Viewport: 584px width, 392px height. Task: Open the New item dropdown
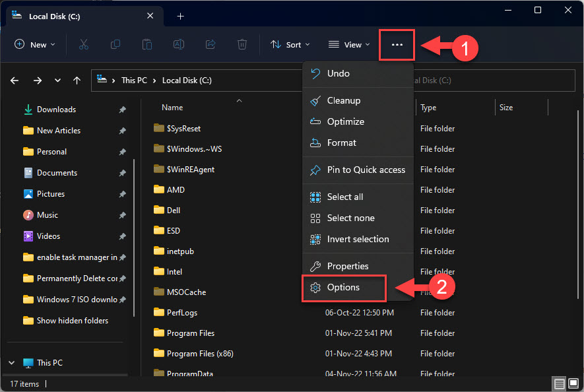click(35, 44)
